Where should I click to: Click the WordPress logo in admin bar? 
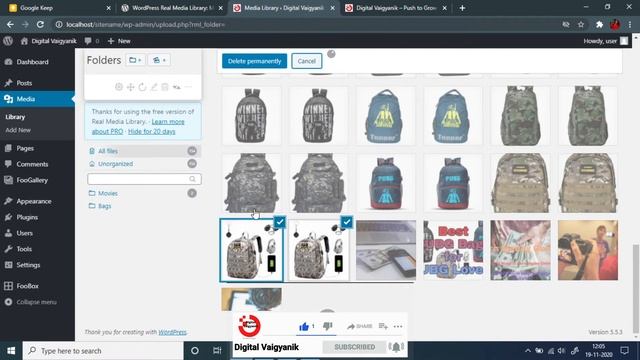(8, 41)
